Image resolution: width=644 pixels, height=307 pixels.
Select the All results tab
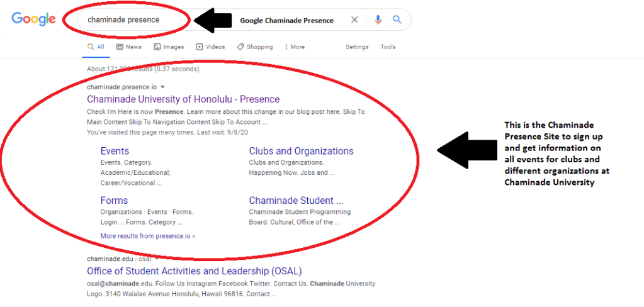click(96, 47)
